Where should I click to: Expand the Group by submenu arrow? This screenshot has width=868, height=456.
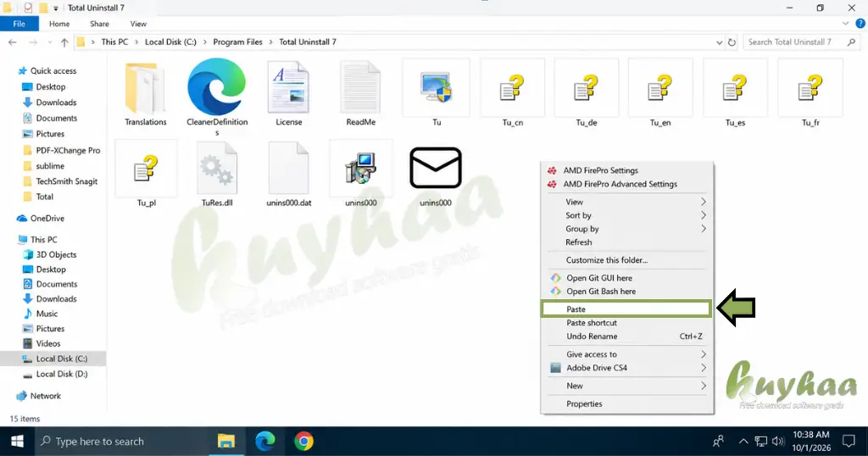coord(703,229)
